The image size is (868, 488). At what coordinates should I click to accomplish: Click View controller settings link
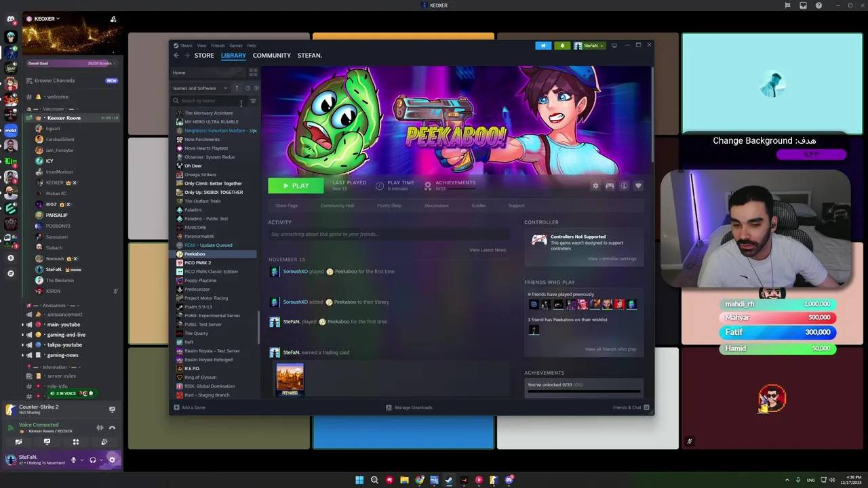pyautogui.click(x=612, y=259)
